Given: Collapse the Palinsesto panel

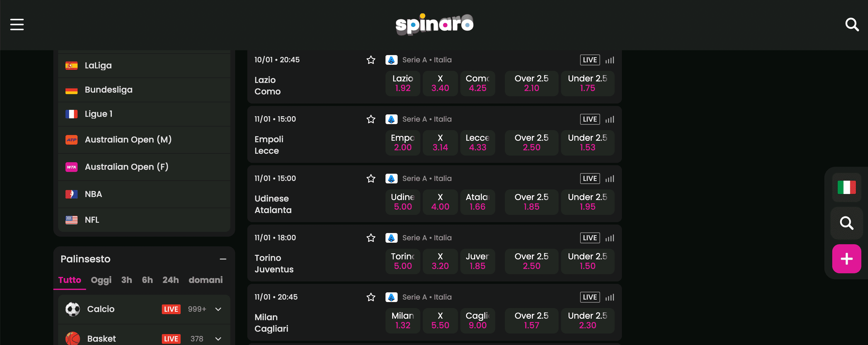Looking at the screenshot, I should coord(223,258).
